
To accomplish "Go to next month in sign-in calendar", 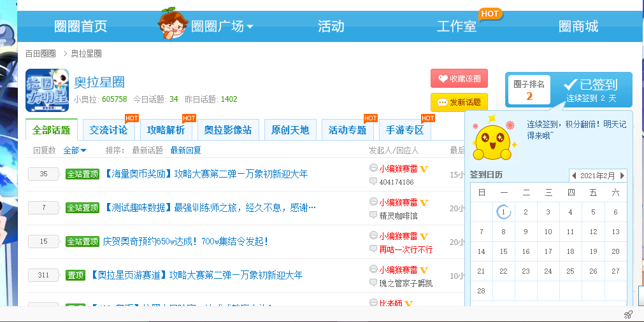I will click(x=622, y=176).
